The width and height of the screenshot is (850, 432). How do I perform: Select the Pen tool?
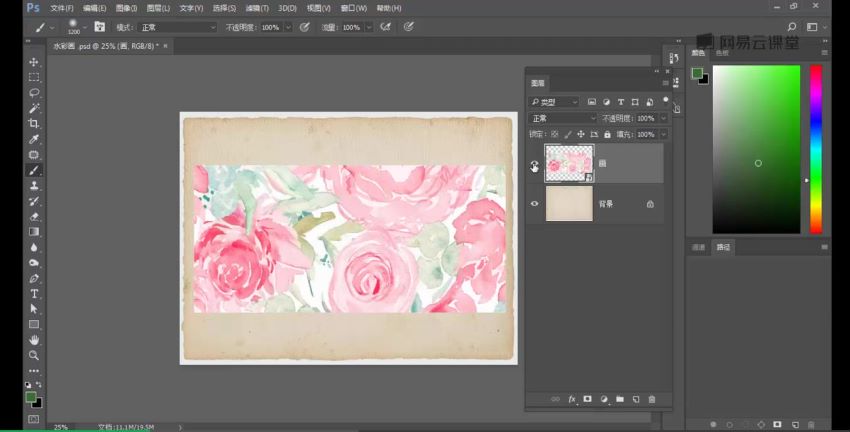34,278
